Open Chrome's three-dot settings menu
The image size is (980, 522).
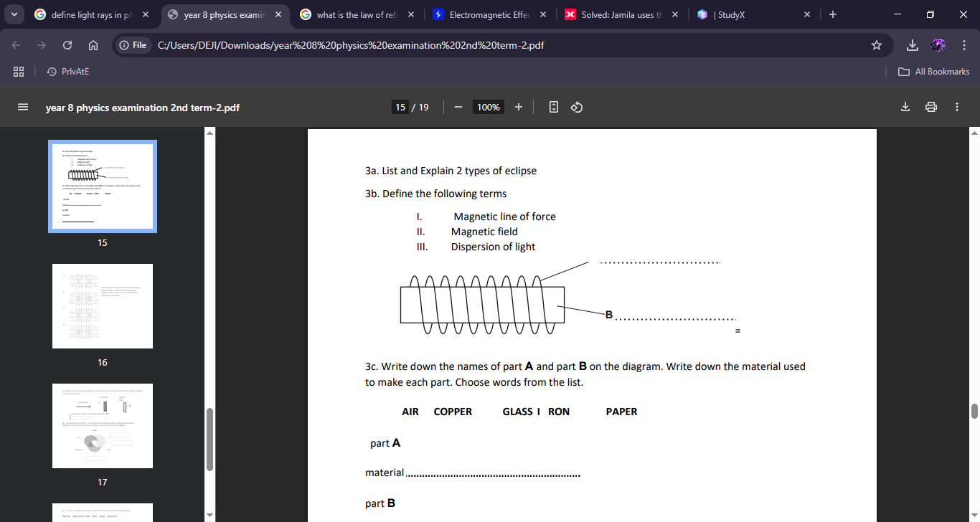pos(964,44)
